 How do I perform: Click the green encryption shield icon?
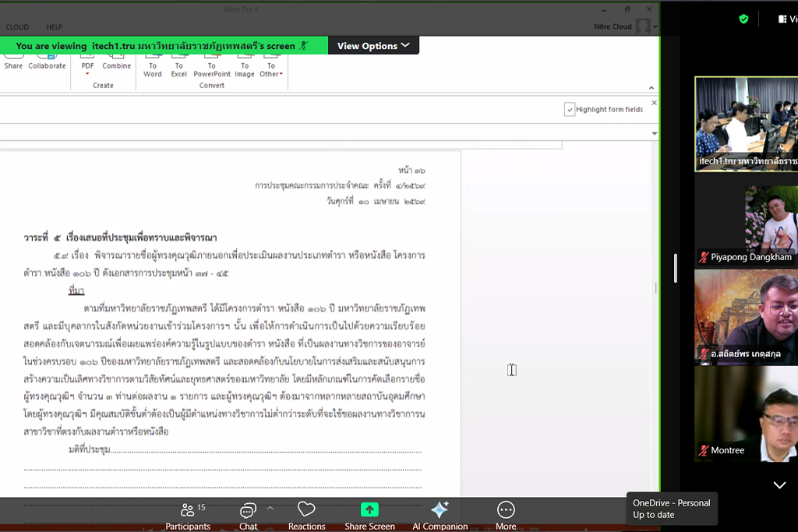(x=743, y=19)
